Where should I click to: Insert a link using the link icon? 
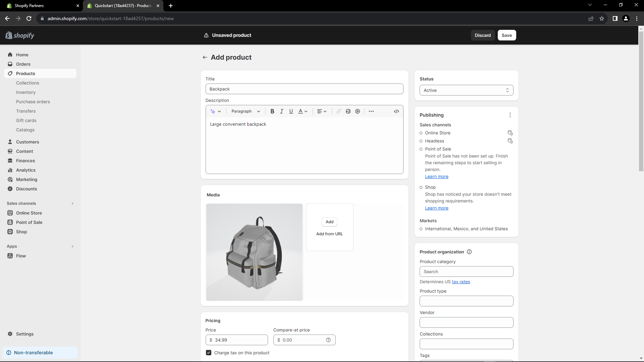click(x=338, y=111)
